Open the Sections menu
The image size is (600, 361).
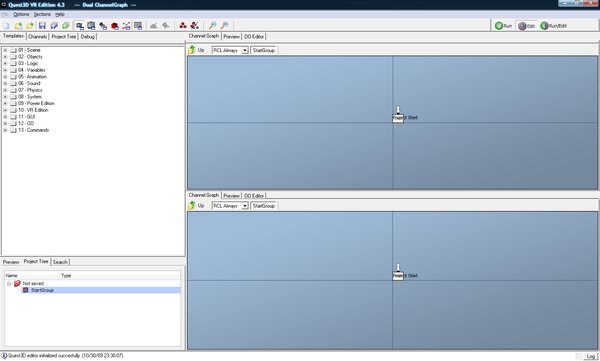coord(42,14)
